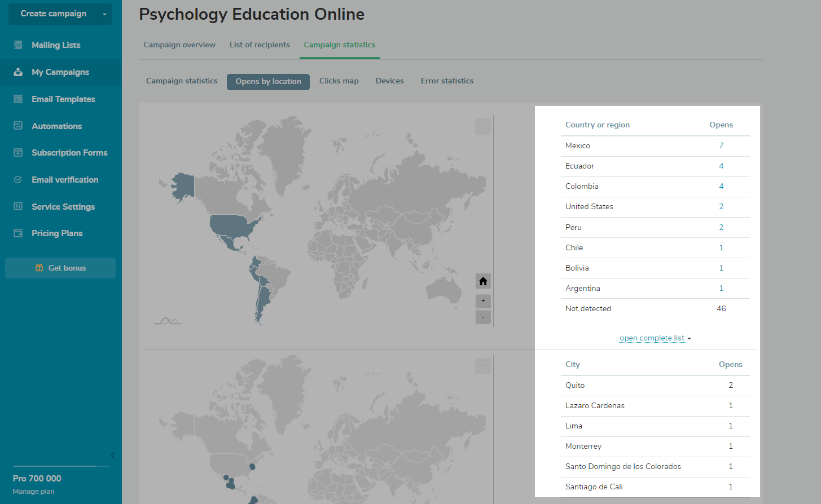
Task: Click the My Campaigns sidebar icon
Action: (18, 72)
